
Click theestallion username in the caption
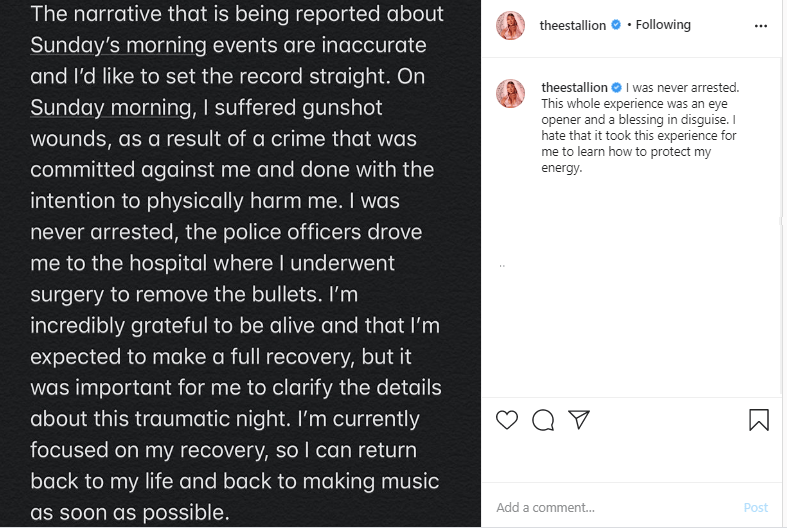tap(574, 88)
